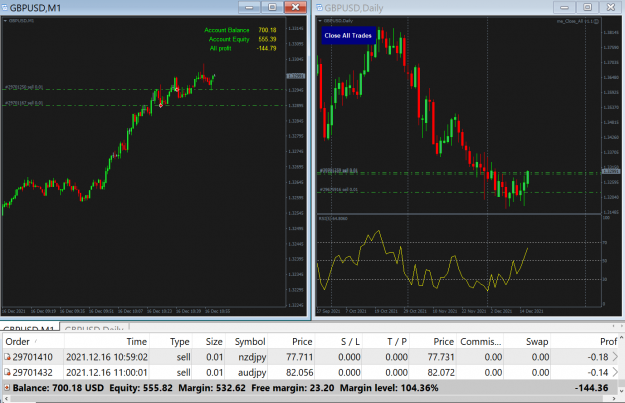Click the All profit -144.79 label on M1 chart
The width and height of the screenshot is (625, 403).
pos(243,48)
